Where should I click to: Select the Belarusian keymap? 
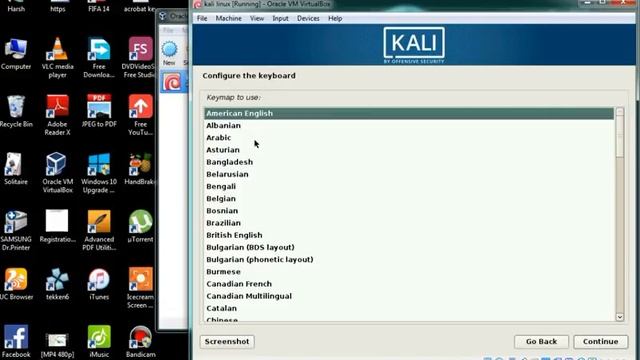[x=409, y=174]
